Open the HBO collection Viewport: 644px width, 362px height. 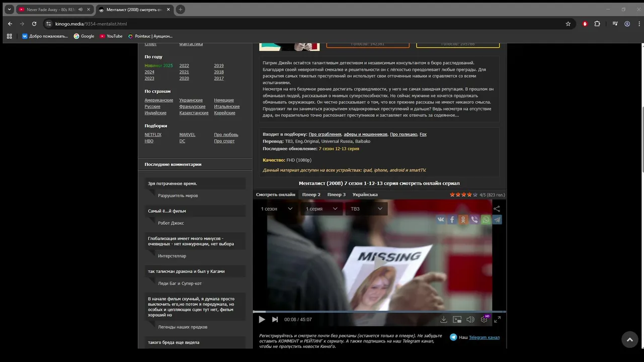(149, 141)
